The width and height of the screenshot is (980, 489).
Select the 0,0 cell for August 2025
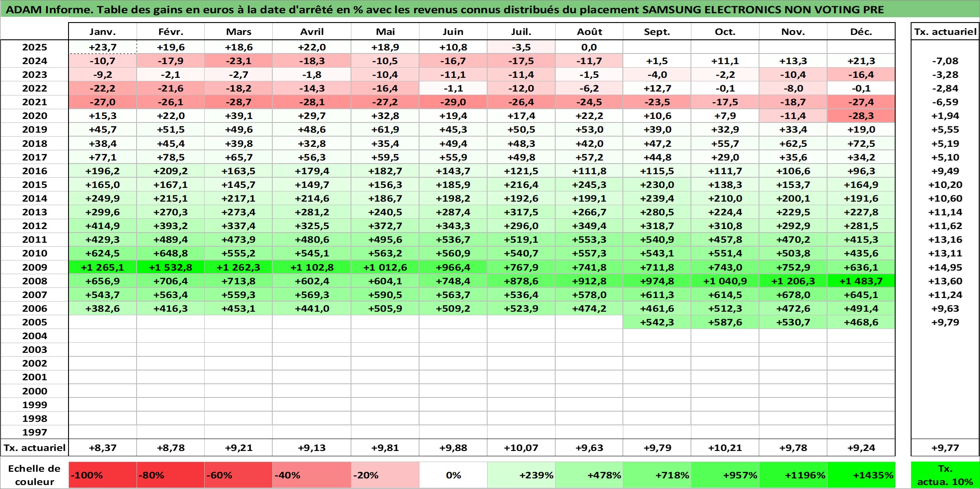(x=589, y=47)
